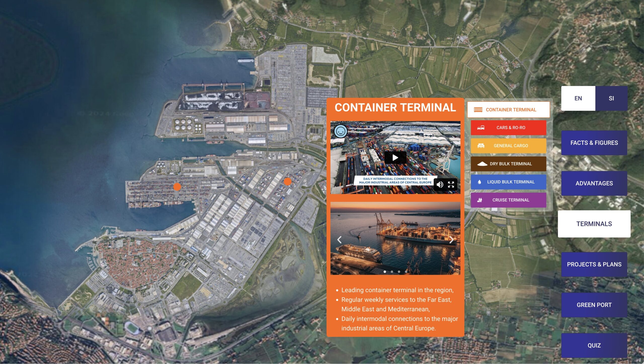This screenshot has width=644, height=364.
Task: Open the Container Terminal entry
Action: tap(508, 110)
